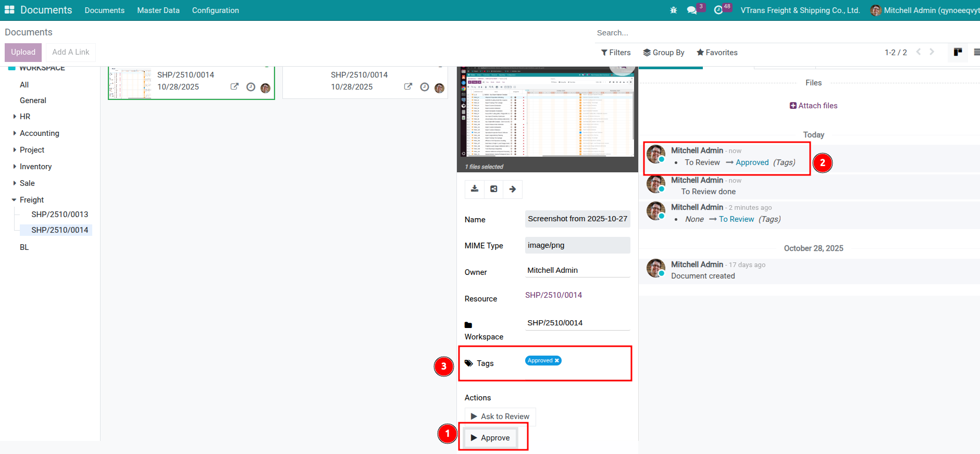Click the share icon below preview
The height and width of the screenshot is (454, 980).
tap(493, 189)
